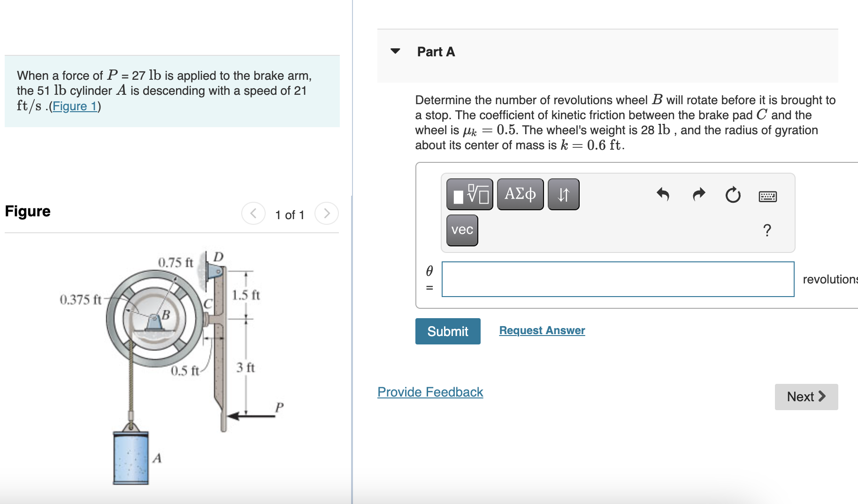
Task: Collapse the Part A section
Action: [x=395, y=52]
